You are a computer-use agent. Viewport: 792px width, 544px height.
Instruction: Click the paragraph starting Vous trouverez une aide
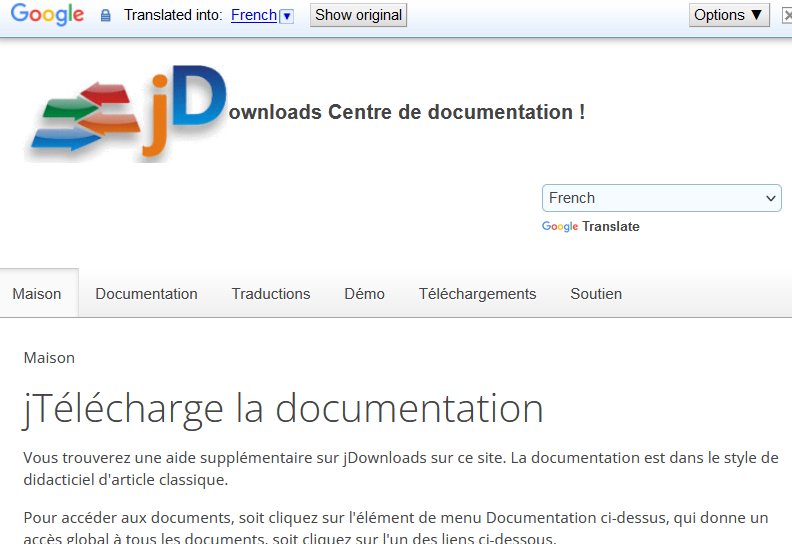coord(401,468)
